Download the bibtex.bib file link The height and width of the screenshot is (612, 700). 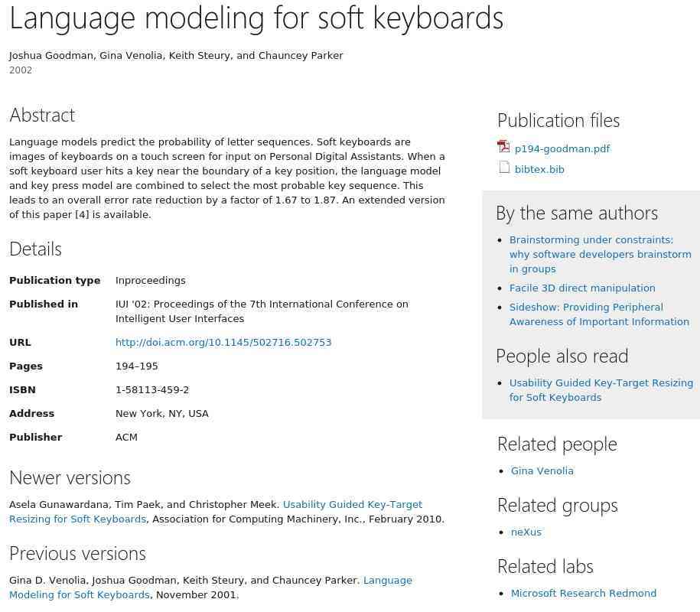[539, 170]
